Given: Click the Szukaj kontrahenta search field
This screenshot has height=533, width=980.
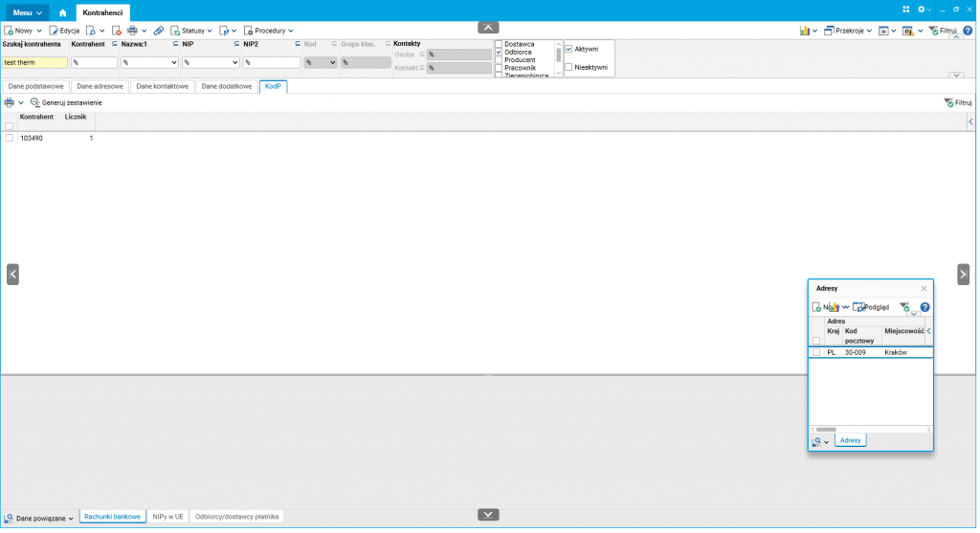Looking at the screenshot, I should 34,62.
